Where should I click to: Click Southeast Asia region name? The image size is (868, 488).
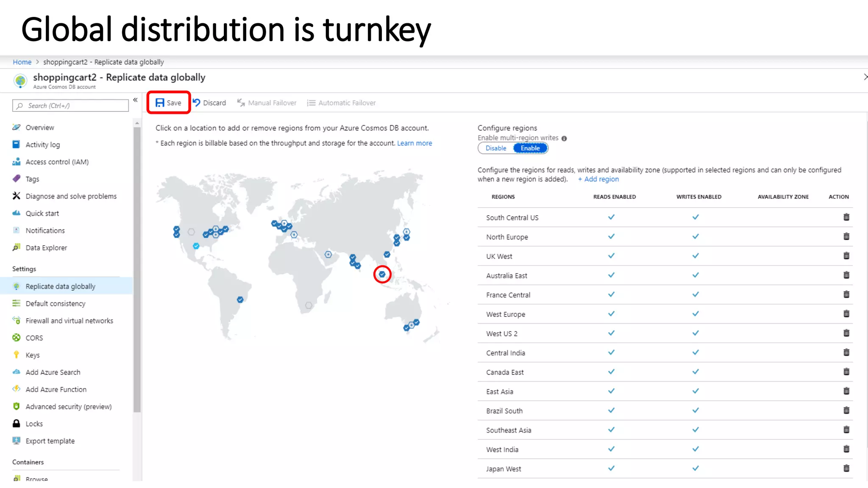coord(509,430)
